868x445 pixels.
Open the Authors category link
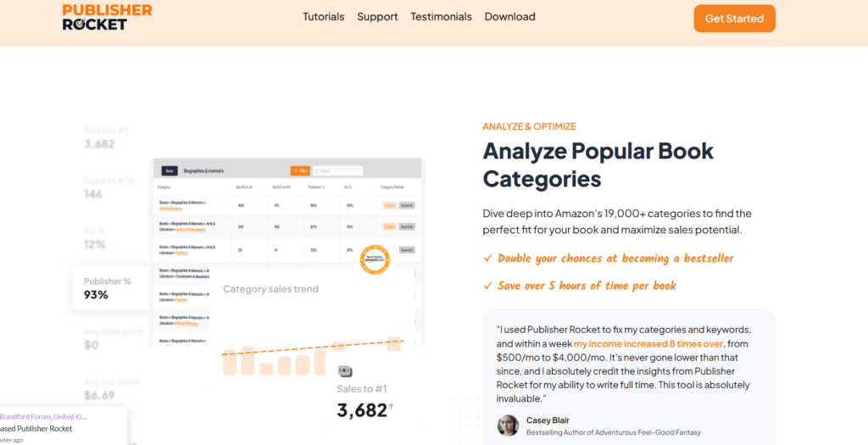click(182, 252)
